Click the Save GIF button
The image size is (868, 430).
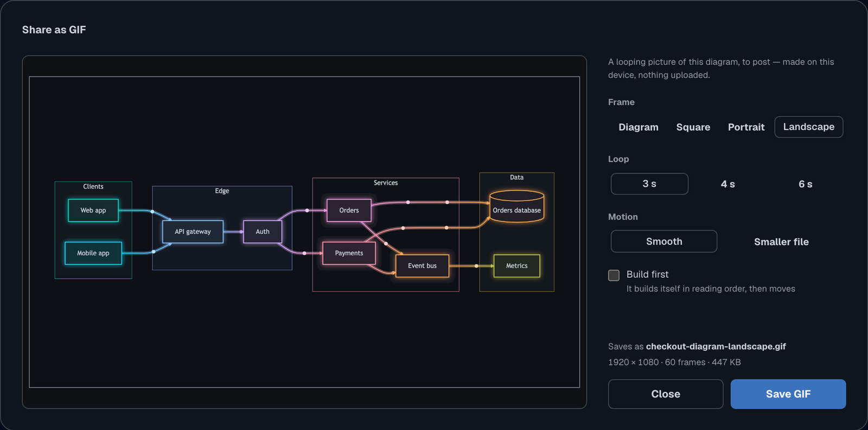pyautogui.click(x=788, y=394)
